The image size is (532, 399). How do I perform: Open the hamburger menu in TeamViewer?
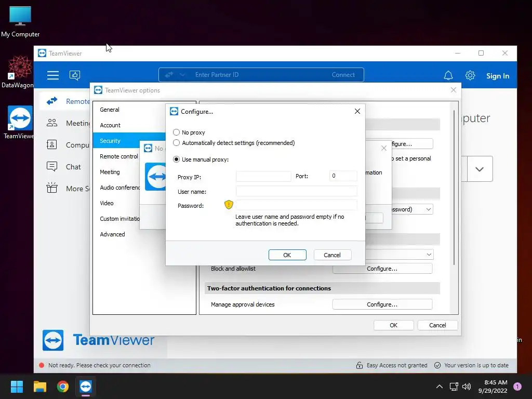coord(53,75)
